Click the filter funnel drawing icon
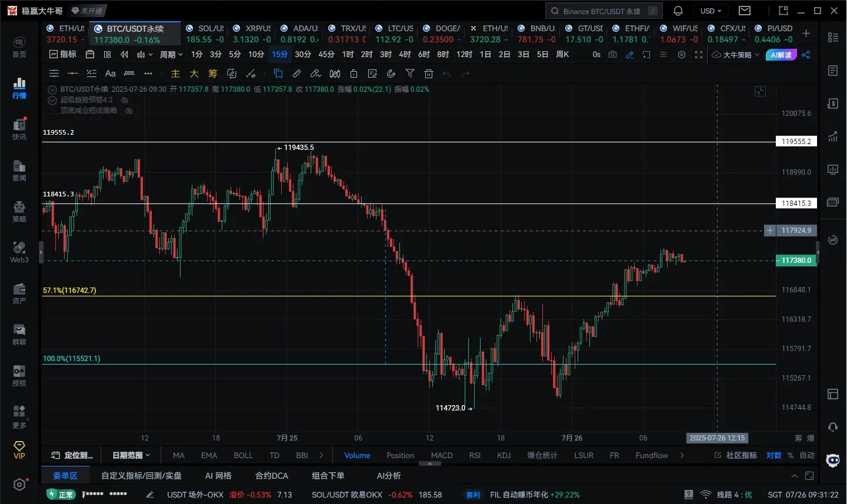The width and height of the screenshot is (847, 504). click(x=410, y=74)
